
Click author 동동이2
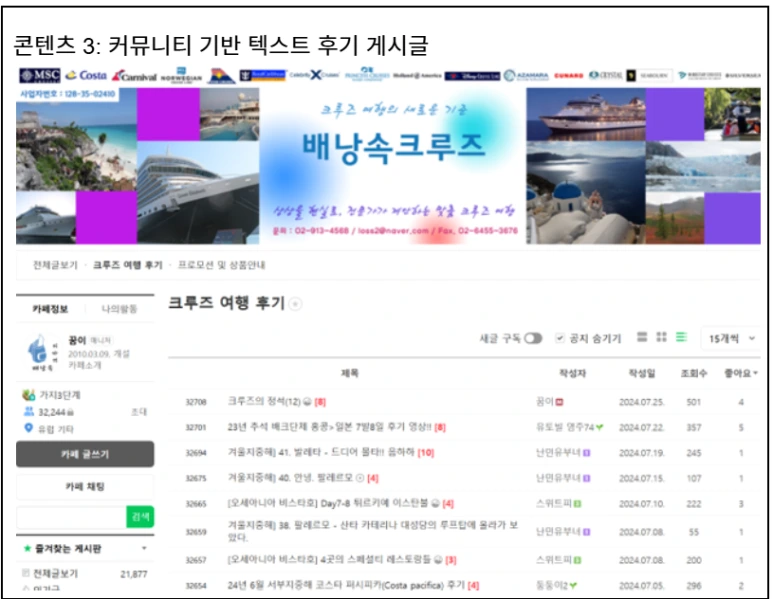pyautogui.click(x=552, y=585)
